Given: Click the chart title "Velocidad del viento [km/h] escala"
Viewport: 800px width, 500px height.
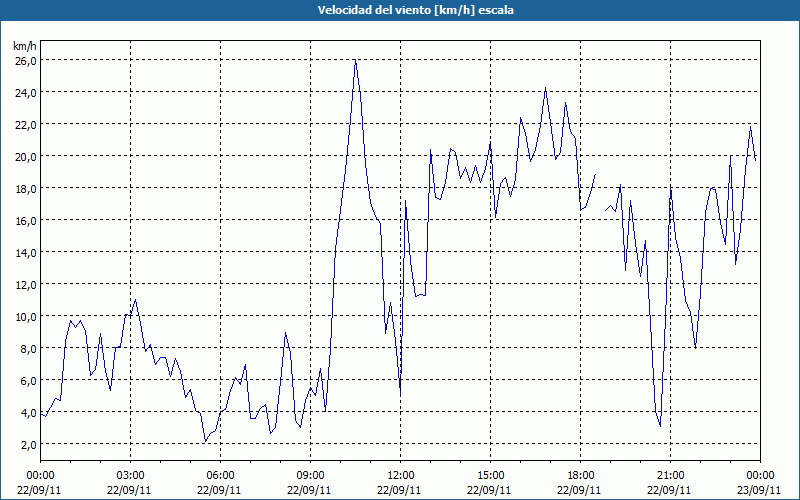Looking at the screenshot, I should (415, 10).
